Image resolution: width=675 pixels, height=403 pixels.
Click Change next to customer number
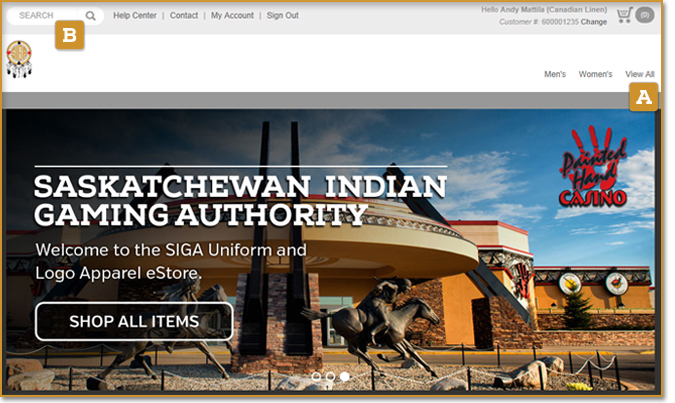[x=594, y=21]
